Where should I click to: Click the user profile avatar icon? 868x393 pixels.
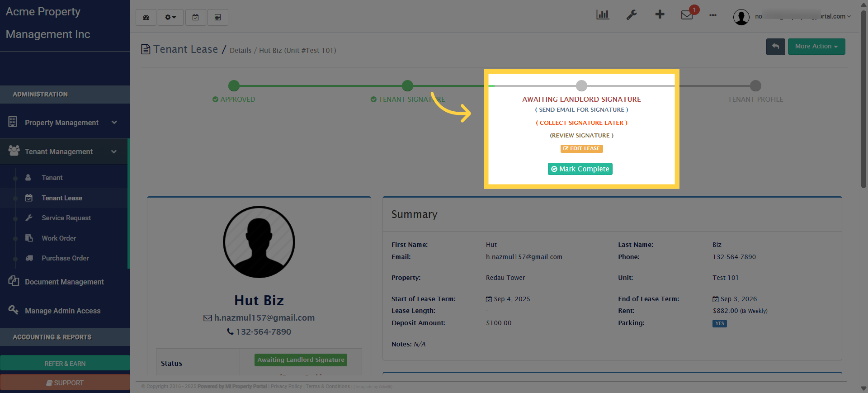(x=741, y=17)
